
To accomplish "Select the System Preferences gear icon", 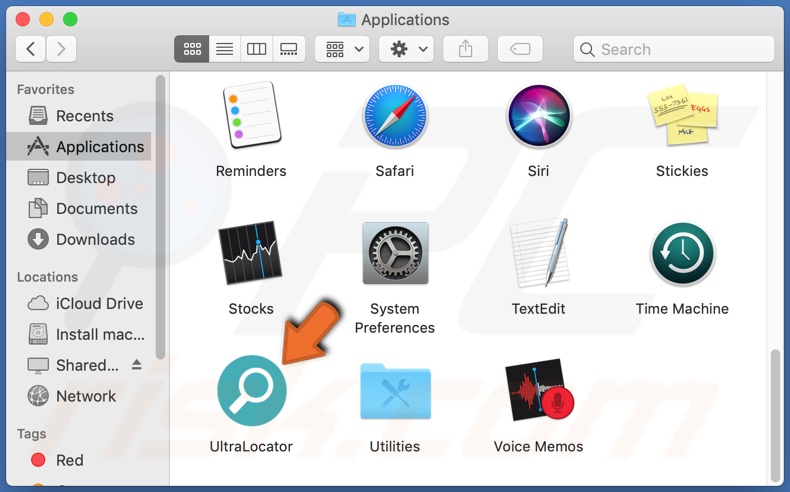I will [395, 253].
